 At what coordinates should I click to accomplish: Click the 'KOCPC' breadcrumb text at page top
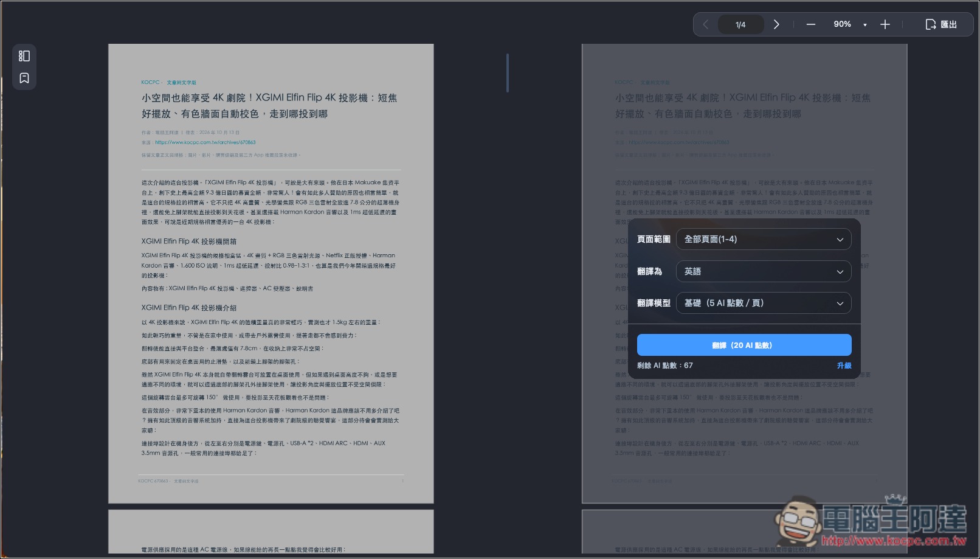pos(150,82)
